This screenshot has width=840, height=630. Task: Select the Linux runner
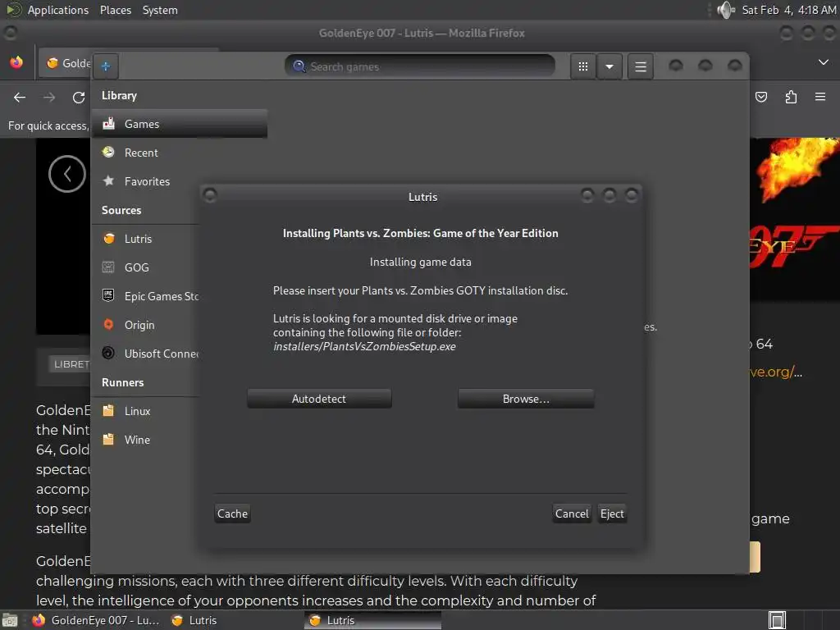click(x=146, y=411)
